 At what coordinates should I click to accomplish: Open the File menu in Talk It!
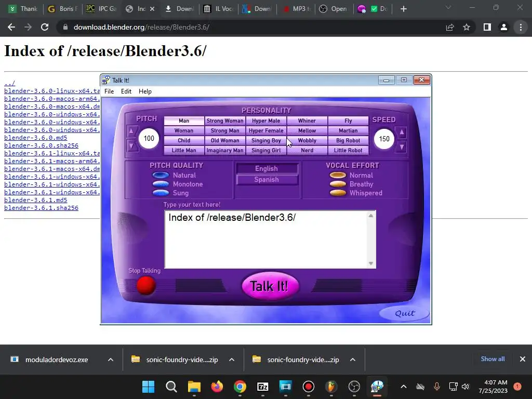[109, 91]
